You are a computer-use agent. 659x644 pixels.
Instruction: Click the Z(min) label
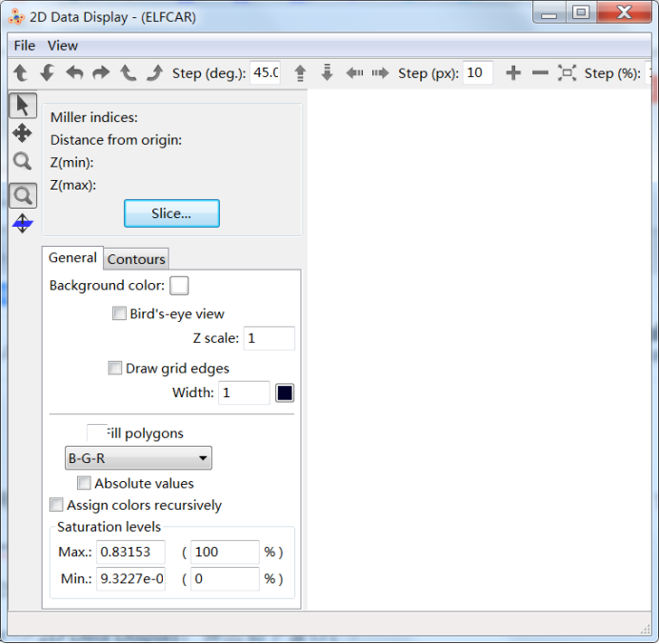click(71, 162)
